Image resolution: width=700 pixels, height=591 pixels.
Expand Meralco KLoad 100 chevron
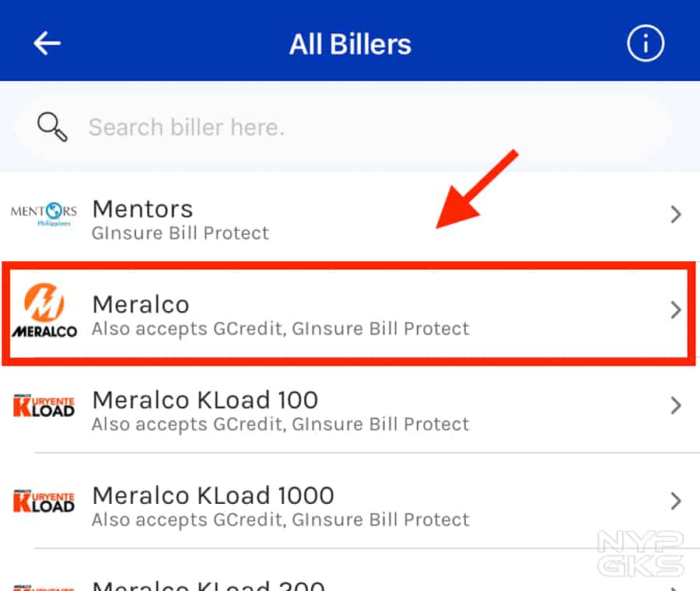(x=675, y=406)
